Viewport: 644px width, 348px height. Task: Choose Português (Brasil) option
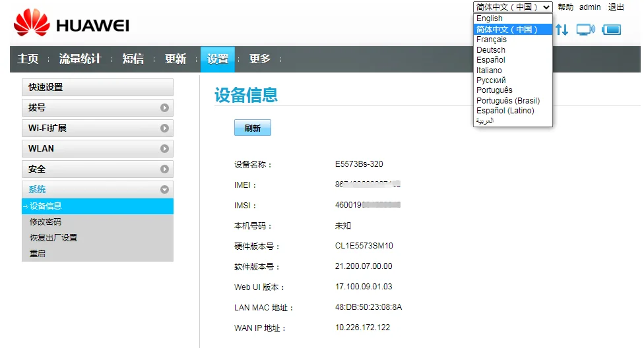[513, 101]
